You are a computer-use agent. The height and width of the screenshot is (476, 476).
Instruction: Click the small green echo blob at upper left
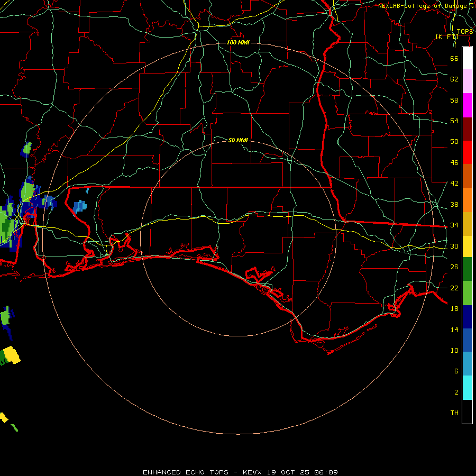(27, 149)
